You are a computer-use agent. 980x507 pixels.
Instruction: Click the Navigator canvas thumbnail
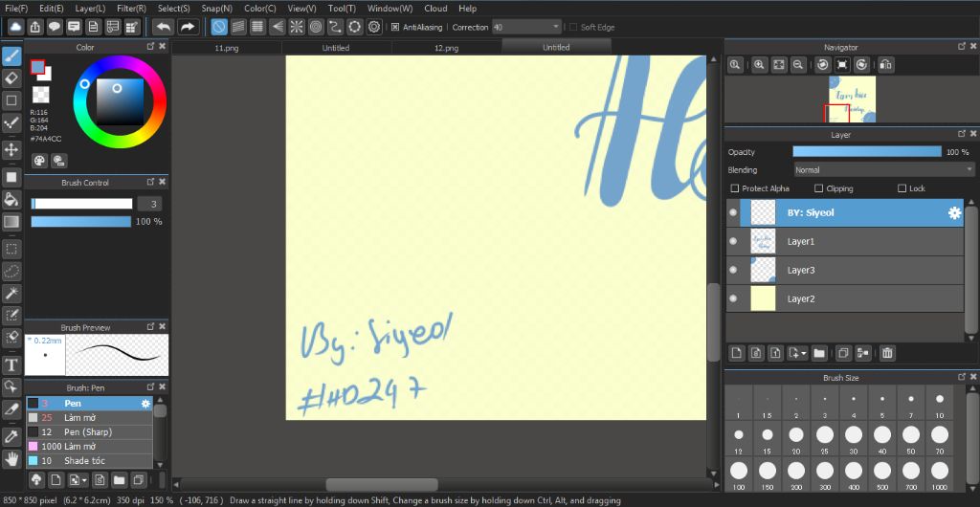click(852, 99)
